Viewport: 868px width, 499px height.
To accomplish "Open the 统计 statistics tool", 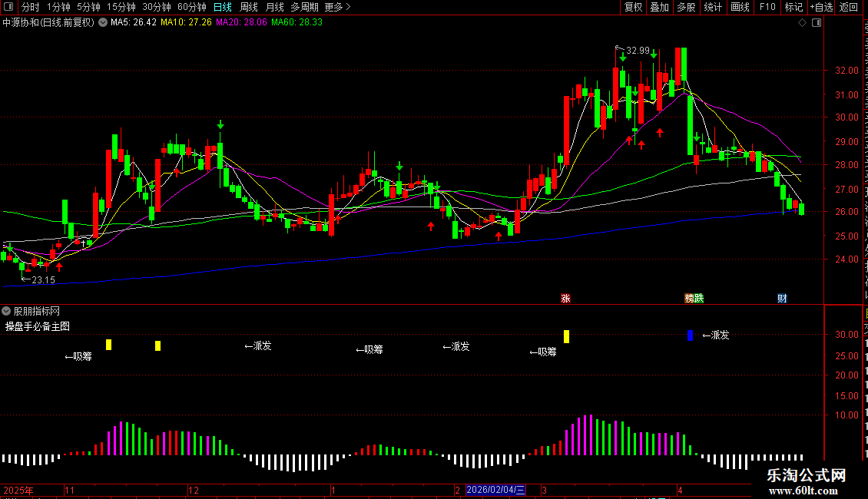I will [712, 7].
